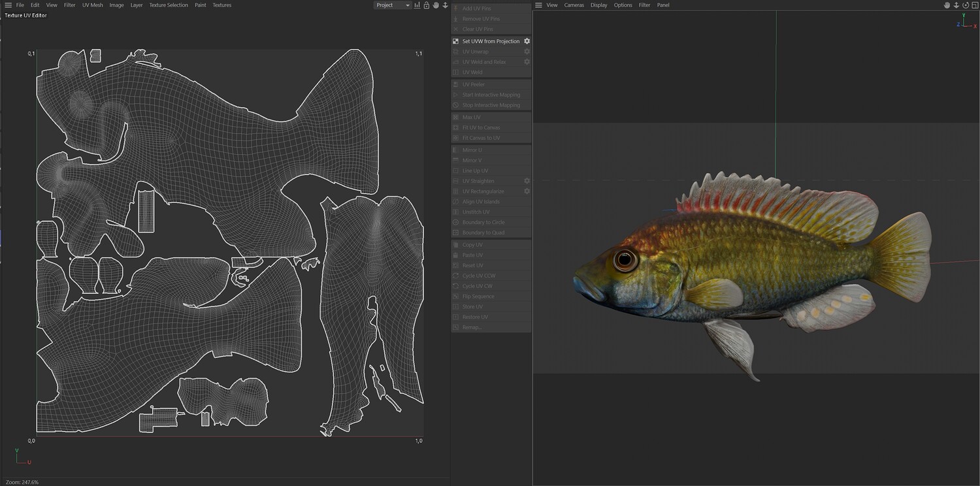The image size is (980, 486).
Task: Open settings gear for UV Unwrap
Action: tap(527, 52)
